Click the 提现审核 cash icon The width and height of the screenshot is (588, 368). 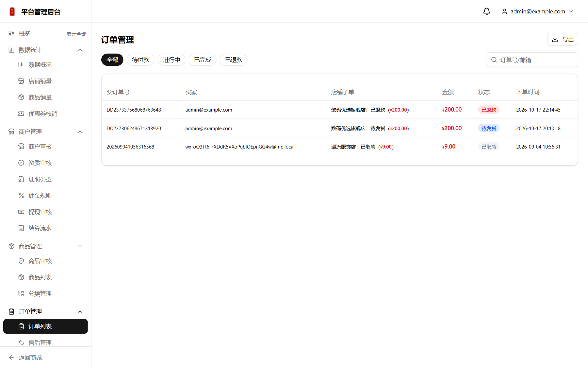coord(21,212)
